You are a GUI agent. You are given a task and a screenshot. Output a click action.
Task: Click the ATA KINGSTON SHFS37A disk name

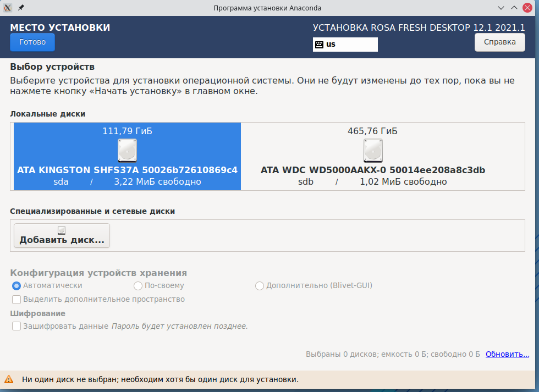[127, 170]
